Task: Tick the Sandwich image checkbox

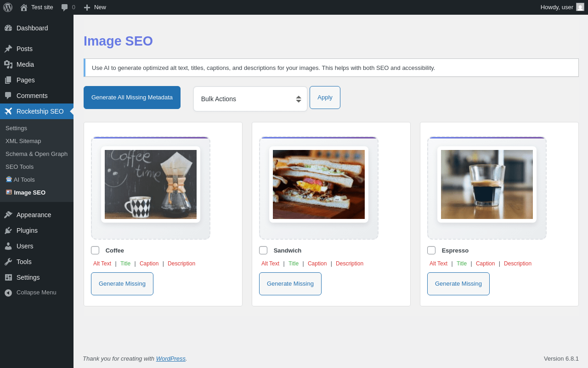Action: click(x=263, y=250)
